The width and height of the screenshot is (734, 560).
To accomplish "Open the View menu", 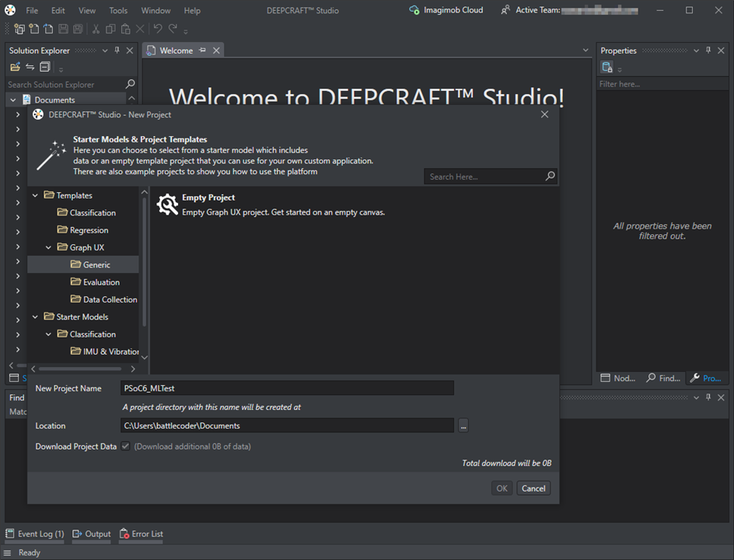I will click(x=87, y=11).
